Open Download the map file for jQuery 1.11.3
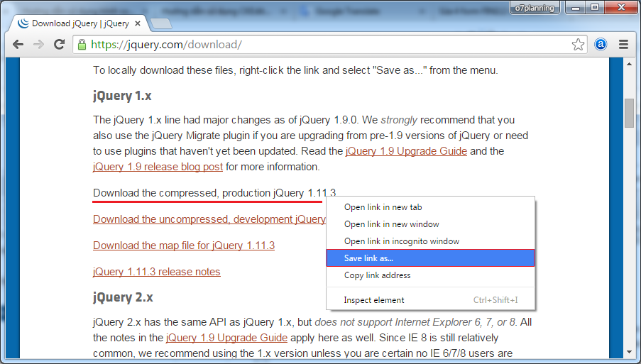This screenshot has height=364, width=641. pos(184,246)
